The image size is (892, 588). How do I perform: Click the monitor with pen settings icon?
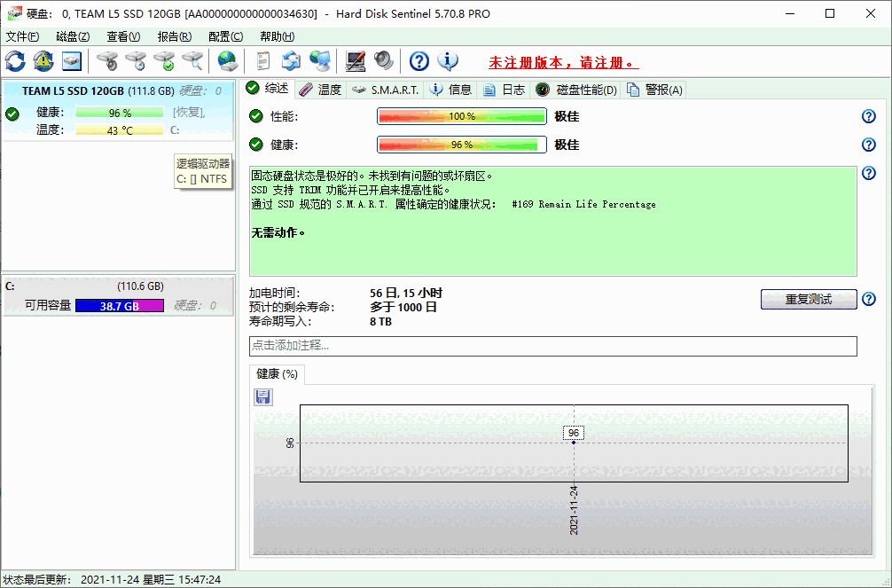(355, 61)
